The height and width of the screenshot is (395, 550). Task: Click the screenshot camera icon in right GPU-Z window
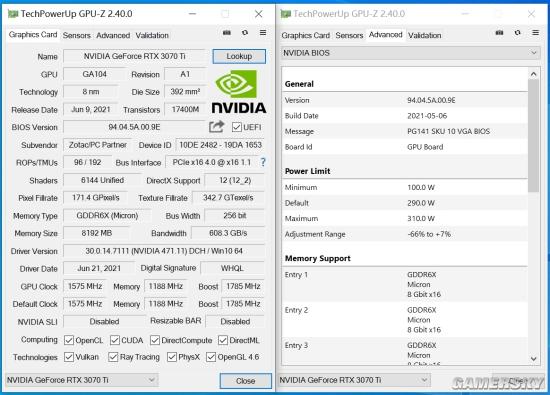point(499,33)
